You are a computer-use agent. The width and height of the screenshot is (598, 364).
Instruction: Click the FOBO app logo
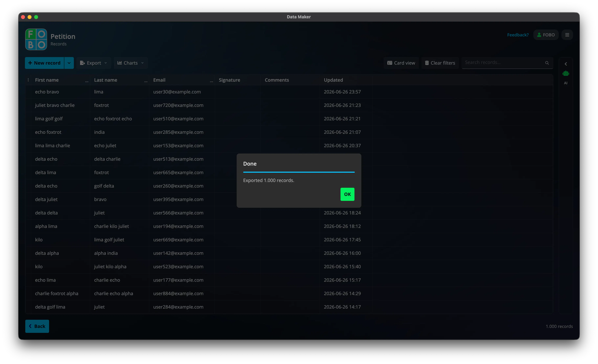(36, 39)
